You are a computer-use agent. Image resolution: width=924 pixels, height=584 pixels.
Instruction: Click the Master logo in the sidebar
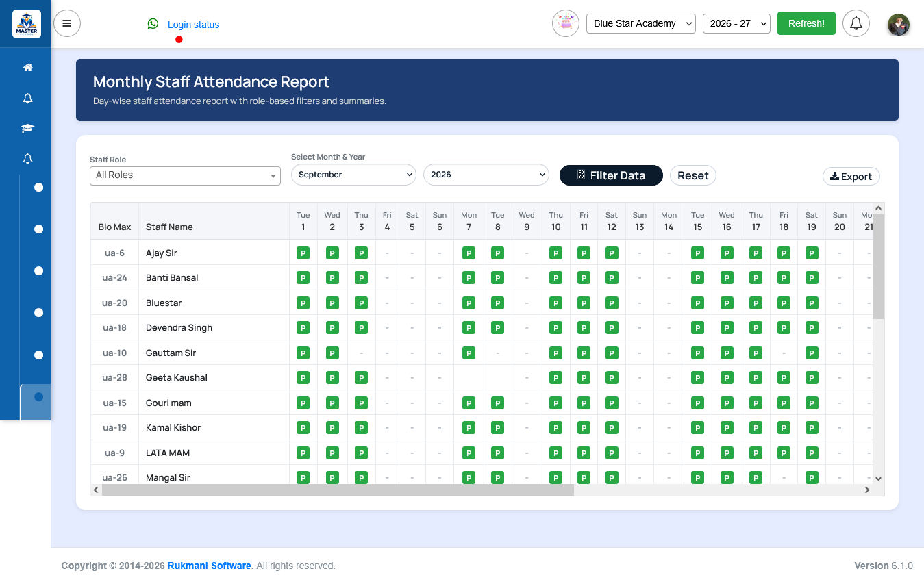click(x=27, y=23)
